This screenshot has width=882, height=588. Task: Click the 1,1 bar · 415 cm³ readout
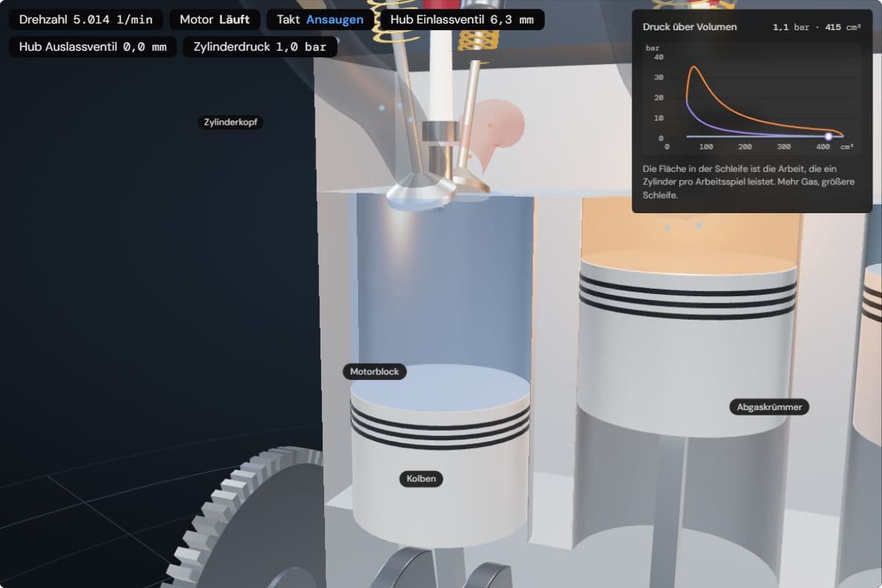(817, 27)
